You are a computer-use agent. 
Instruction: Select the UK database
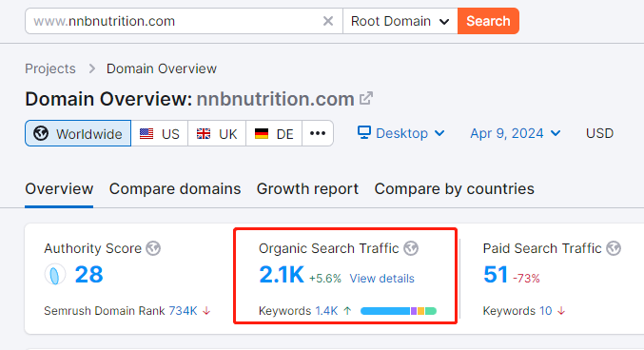pos(217,133)
